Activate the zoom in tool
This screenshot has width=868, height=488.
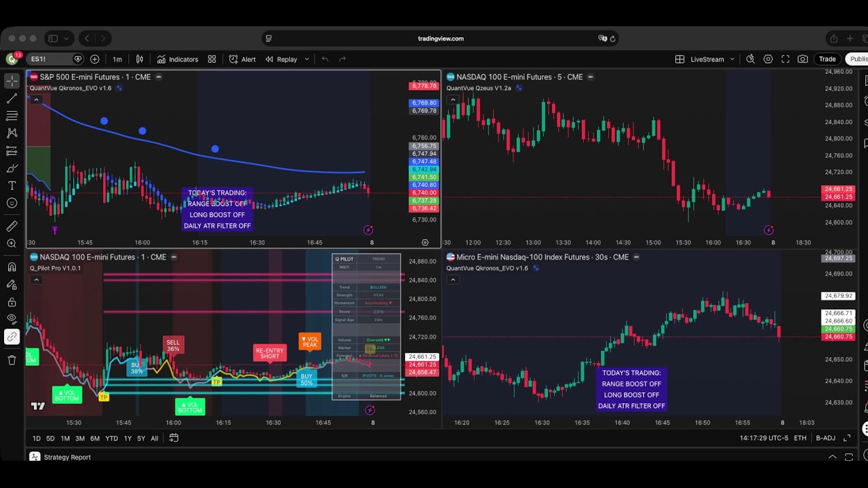pyautogui.click(x=12, y=243)
